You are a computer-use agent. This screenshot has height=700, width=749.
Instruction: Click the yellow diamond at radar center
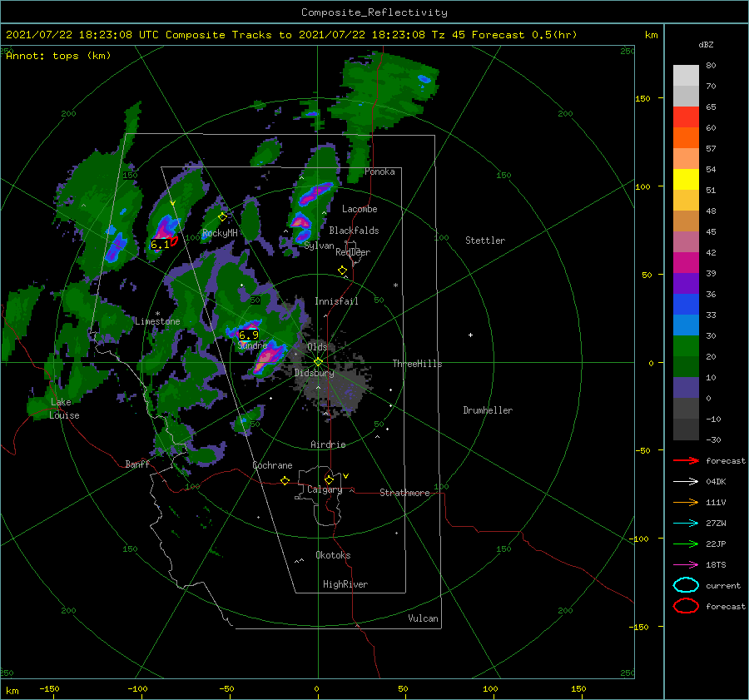318,362
